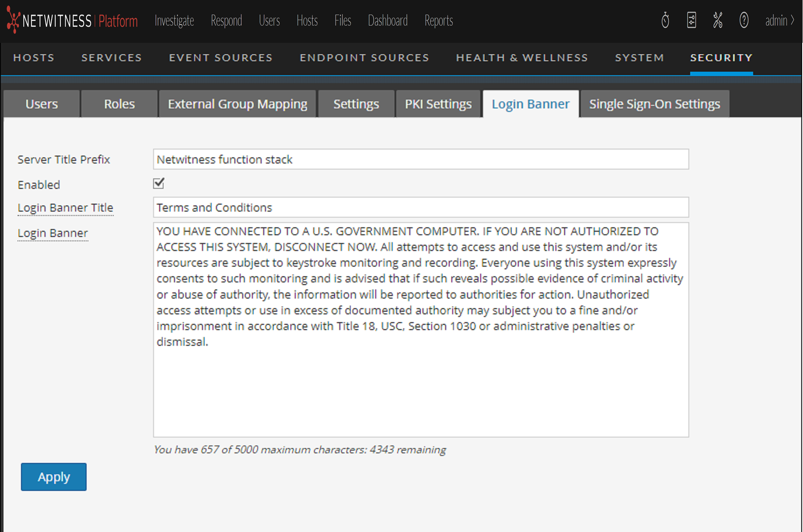Open the stopwatch jobs icon
This screenshot has width=803, height=532.
coord(665,21)
